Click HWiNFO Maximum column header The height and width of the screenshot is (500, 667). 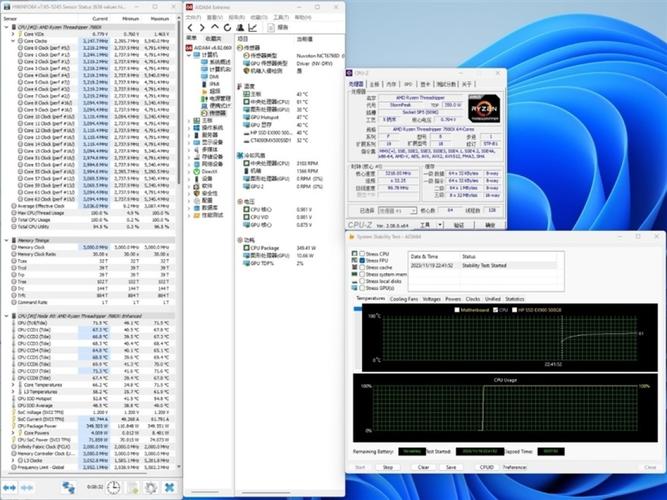[160, 19]
